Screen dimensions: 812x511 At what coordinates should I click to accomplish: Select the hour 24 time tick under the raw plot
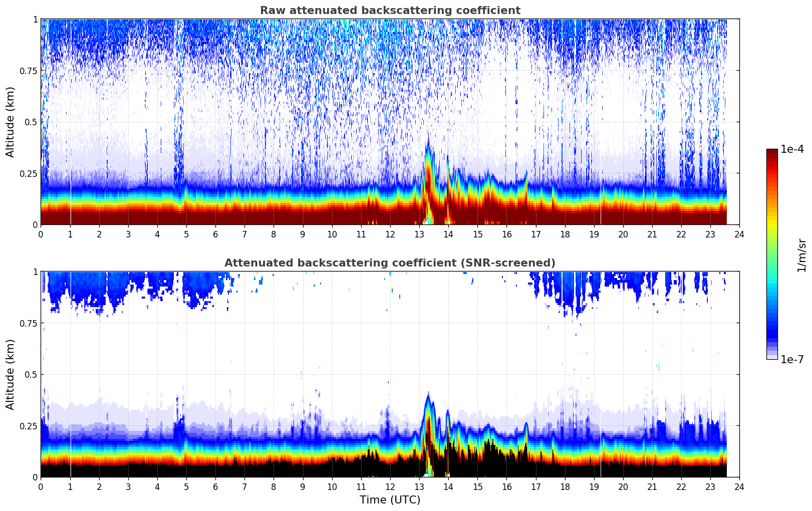(x=739, y=234)
